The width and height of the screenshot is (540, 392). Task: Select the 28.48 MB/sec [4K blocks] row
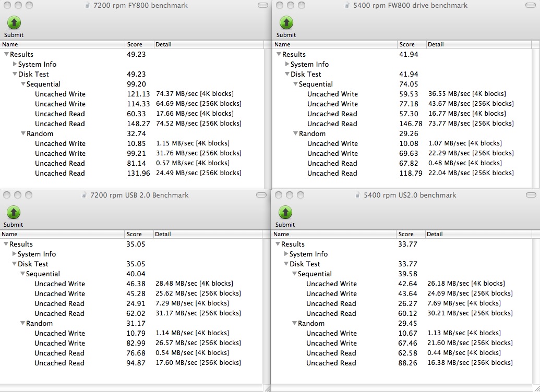tap(131, 284)
